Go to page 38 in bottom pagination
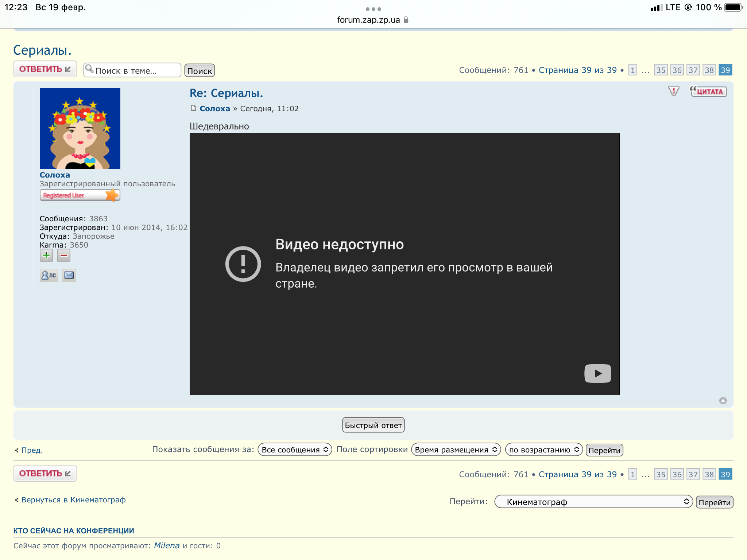 [x=709, y=474]
